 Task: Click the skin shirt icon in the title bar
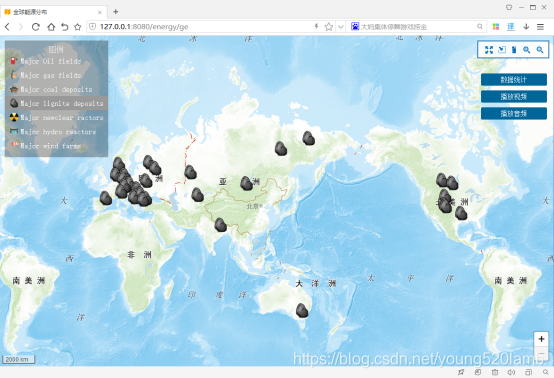509,7
